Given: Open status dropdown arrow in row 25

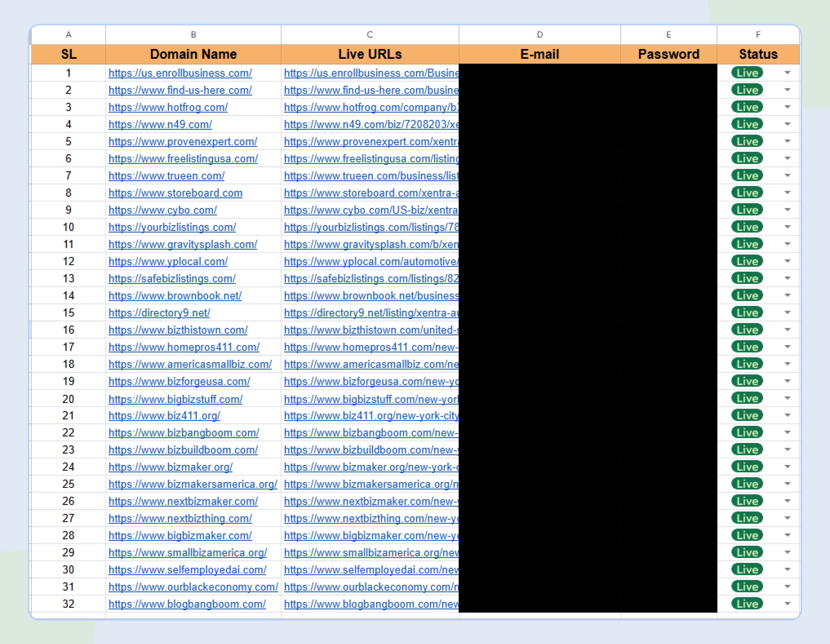Looking at the screenshot, I should tap(787, 484).
